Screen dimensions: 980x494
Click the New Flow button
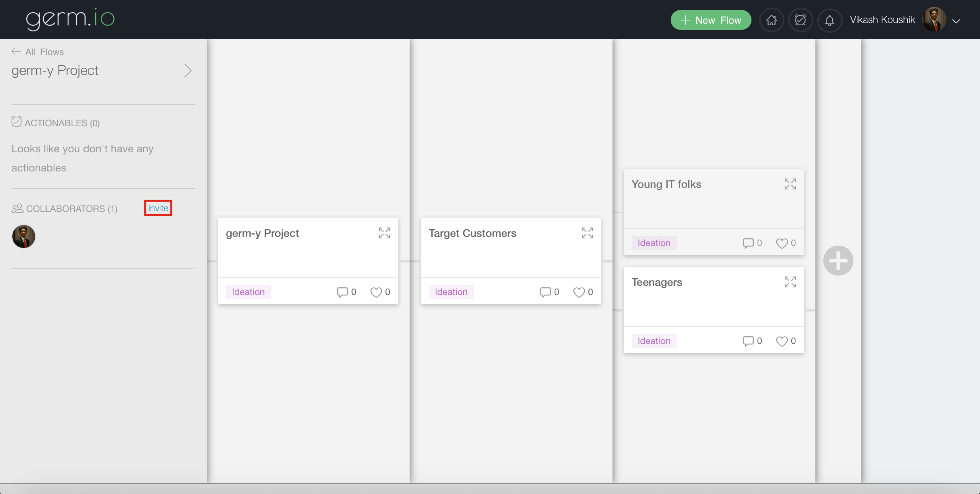pos(710,20)
